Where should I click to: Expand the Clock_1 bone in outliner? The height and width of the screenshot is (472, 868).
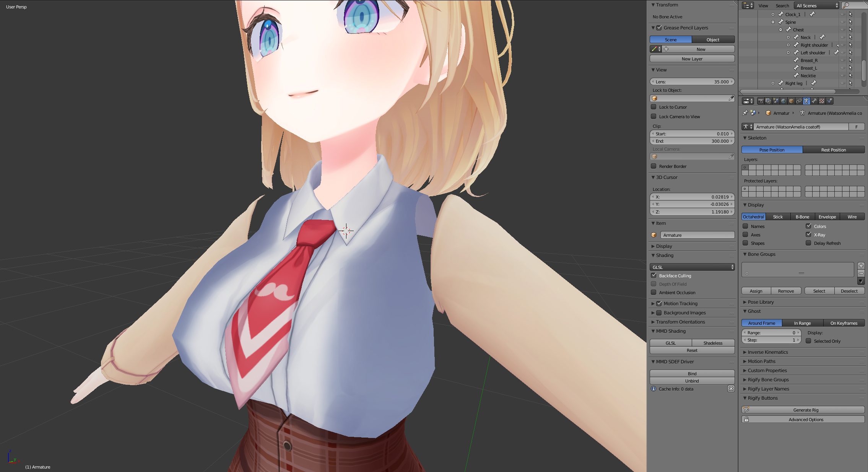(773, 14)
